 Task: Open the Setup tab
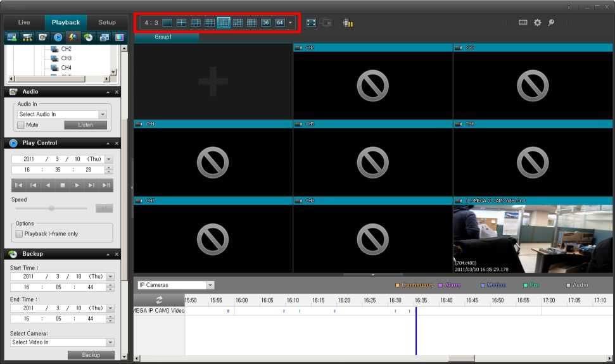[x=107, y=22]
